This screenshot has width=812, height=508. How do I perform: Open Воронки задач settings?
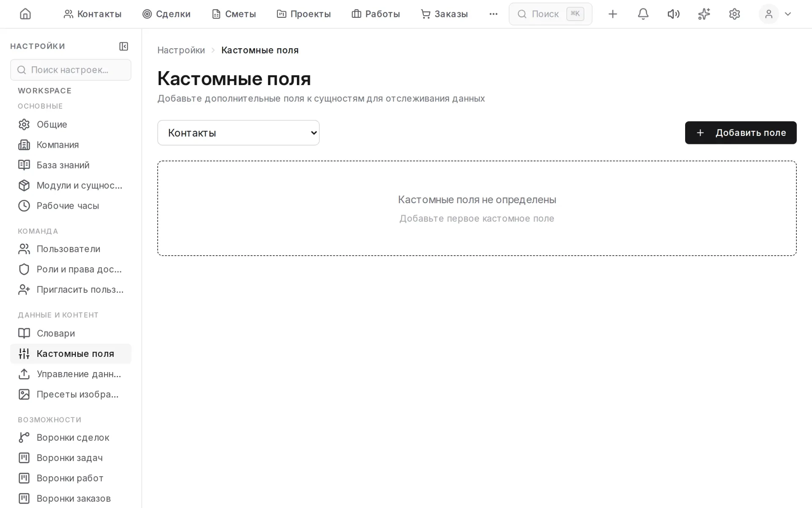coord(71,458)
